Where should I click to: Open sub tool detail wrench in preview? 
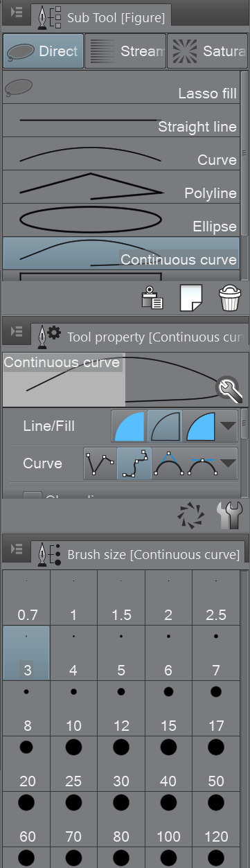[228, 389]
